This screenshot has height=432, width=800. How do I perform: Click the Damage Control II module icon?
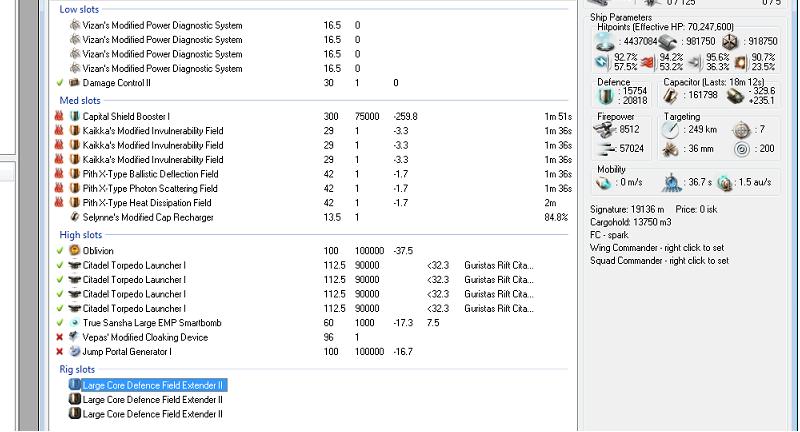tap(74, 83)
